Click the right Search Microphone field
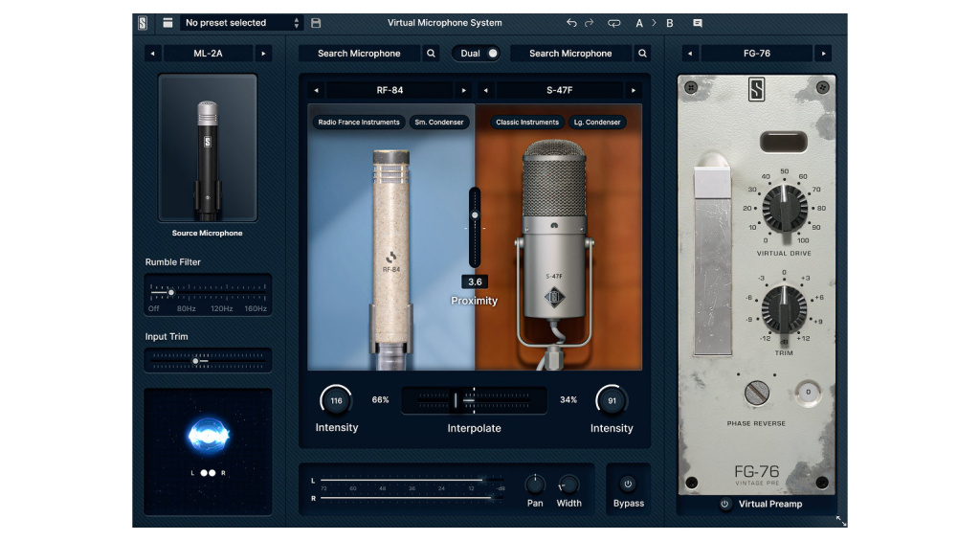Image resolution: width=980 pixels, height=541 pixels. pos(570,54)
